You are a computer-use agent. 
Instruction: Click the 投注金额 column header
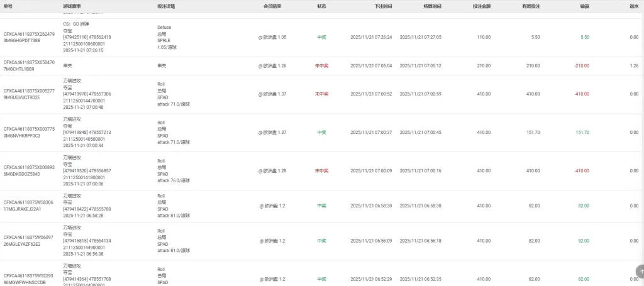pos(481,6)
